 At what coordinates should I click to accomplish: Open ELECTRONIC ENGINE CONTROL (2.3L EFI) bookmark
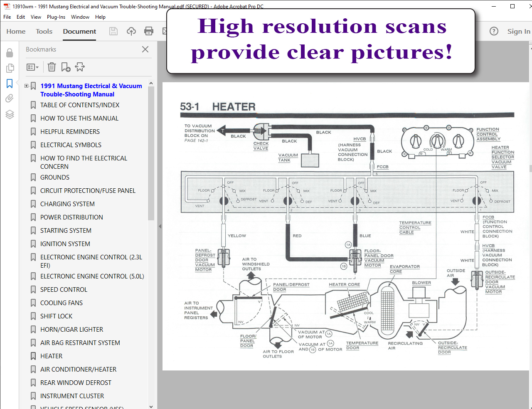coord(91,261)
